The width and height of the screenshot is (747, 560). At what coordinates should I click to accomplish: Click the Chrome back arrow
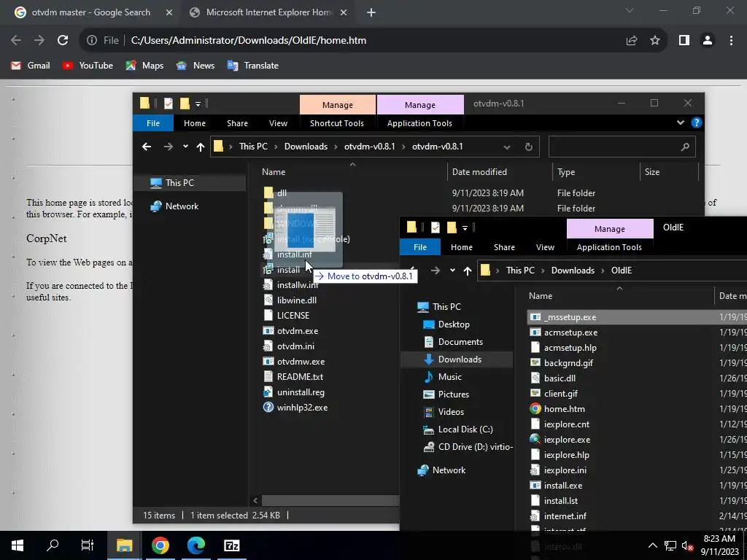16,41
